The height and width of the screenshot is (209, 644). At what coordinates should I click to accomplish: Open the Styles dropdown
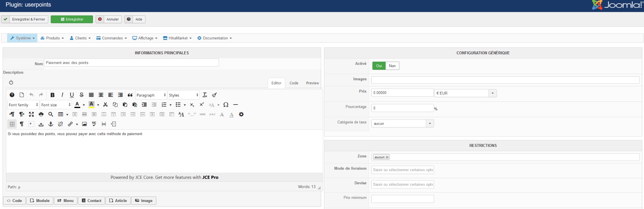183,95
